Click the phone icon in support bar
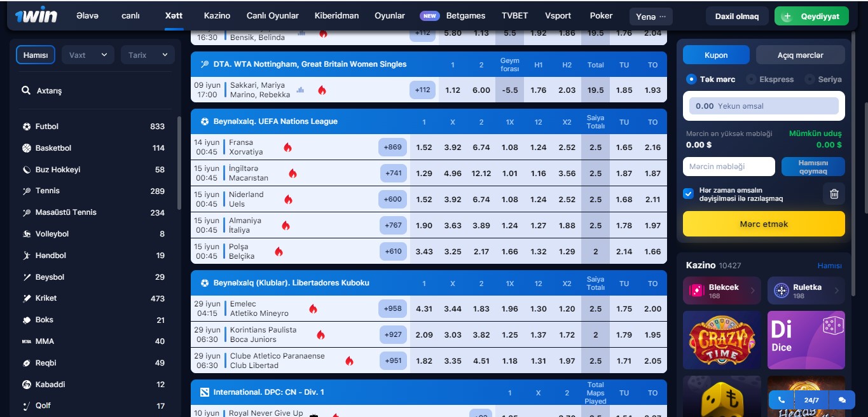 tap(782, 400)
